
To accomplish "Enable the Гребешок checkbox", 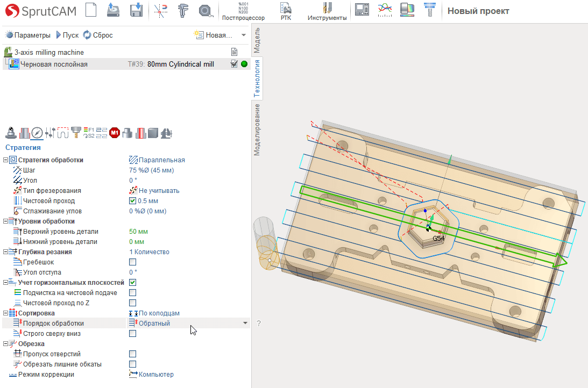I will pos(132,262).
